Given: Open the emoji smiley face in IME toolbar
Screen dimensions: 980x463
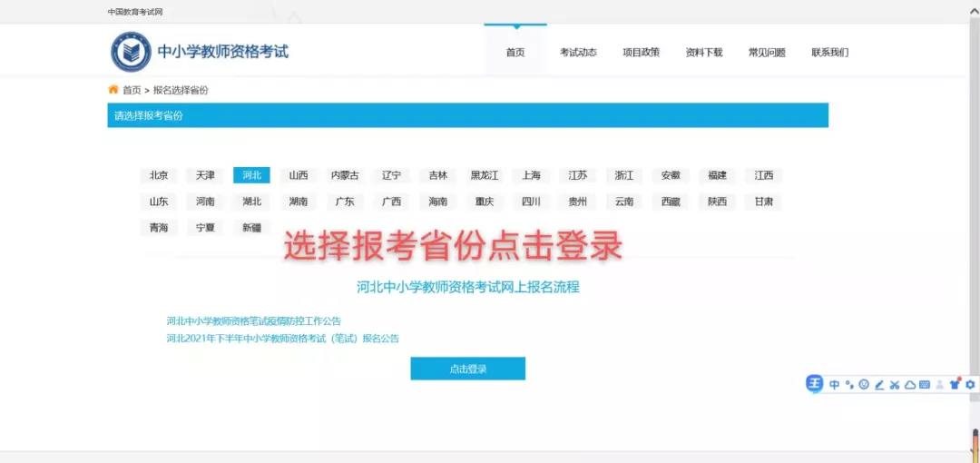Looking at the screenshot, I should [864, 385].
